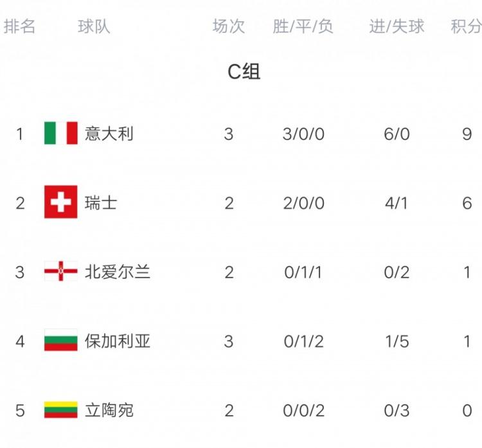Click Bulgaria's 1/5 goals figure
This screenshot has height=448, width=482.
[x=397, y=341]
